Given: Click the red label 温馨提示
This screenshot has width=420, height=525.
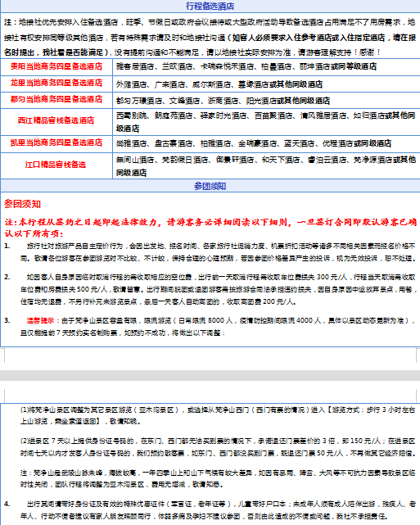Looking at the screenshot, I should click(40, 320).
